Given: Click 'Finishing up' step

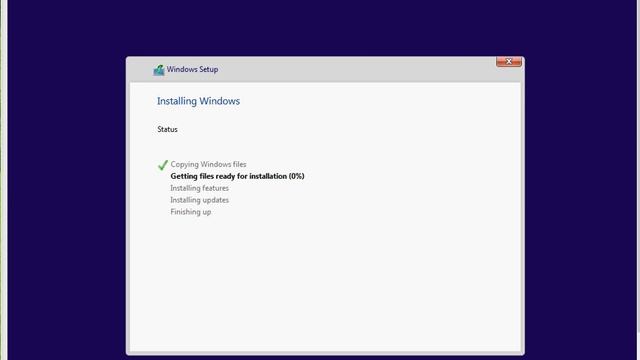Looking at the screenshot, I should coord(191,212).
